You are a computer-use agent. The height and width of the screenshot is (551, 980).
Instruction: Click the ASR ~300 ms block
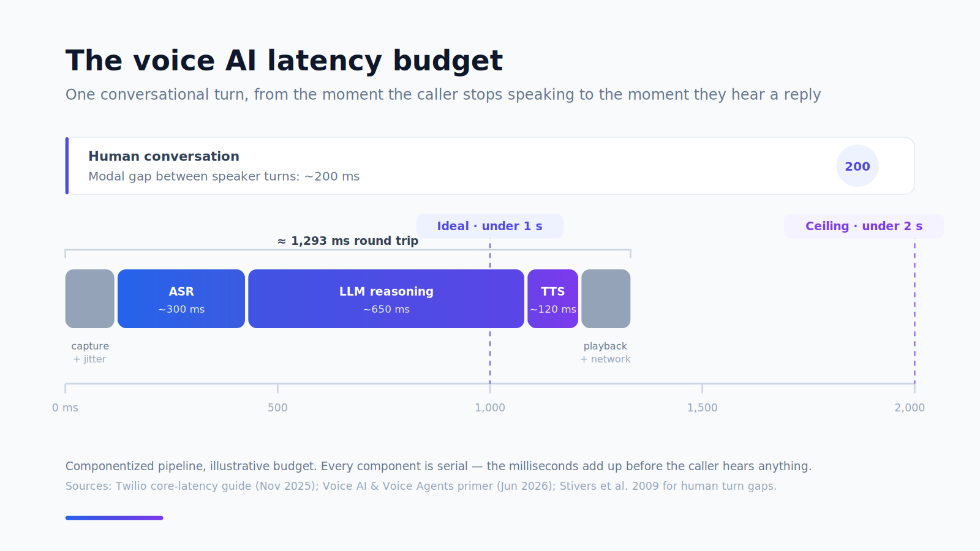(x=181, y=299)
